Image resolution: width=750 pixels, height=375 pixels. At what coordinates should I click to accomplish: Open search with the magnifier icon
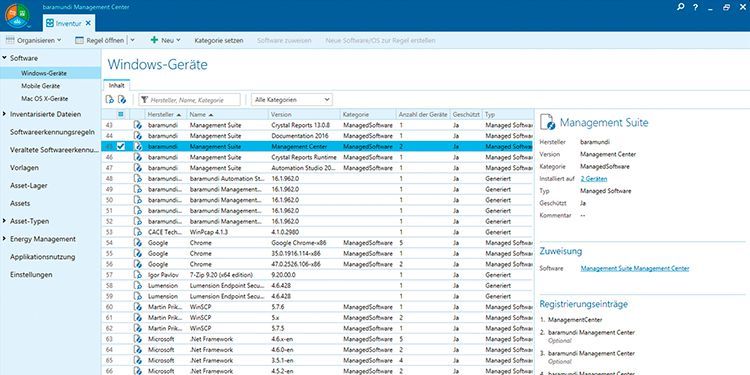pyautogui.click(x=680, y=7)
